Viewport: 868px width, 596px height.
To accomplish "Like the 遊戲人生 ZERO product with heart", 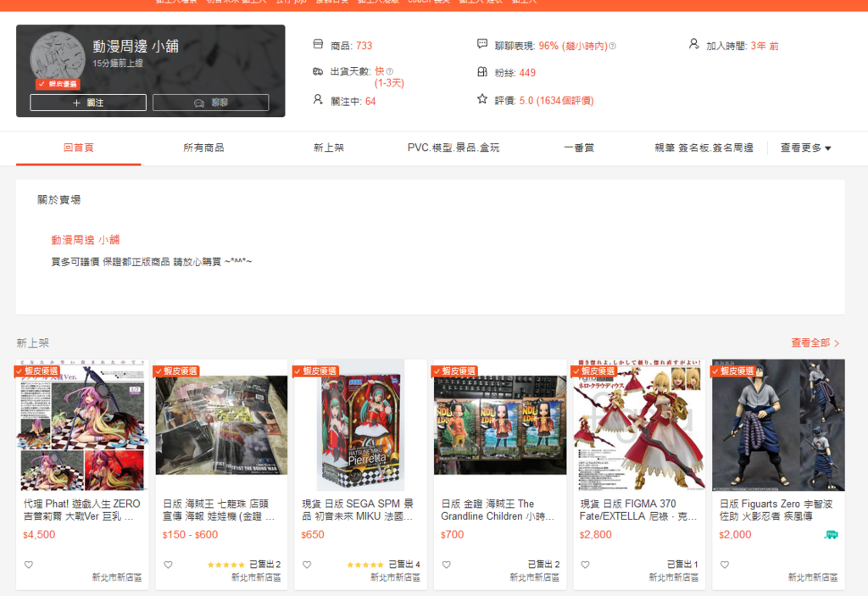I will point(29,565).
